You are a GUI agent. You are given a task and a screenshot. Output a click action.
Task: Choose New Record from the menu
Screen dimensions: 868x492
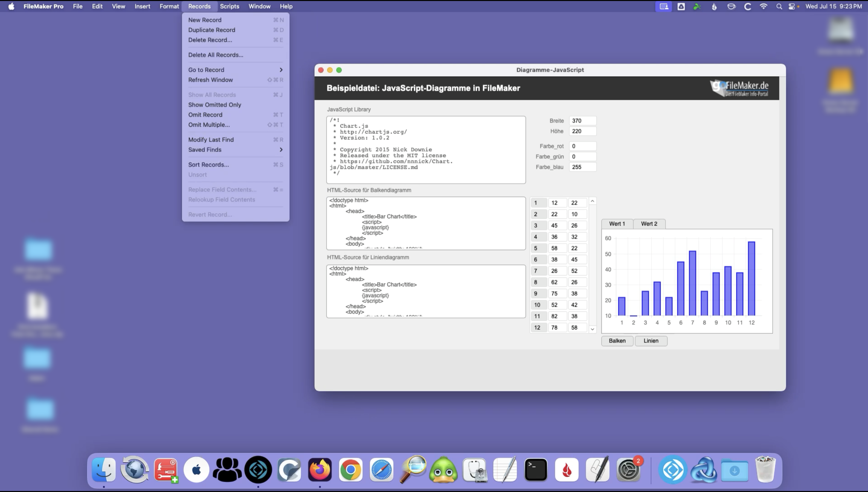tap(235, 20)
